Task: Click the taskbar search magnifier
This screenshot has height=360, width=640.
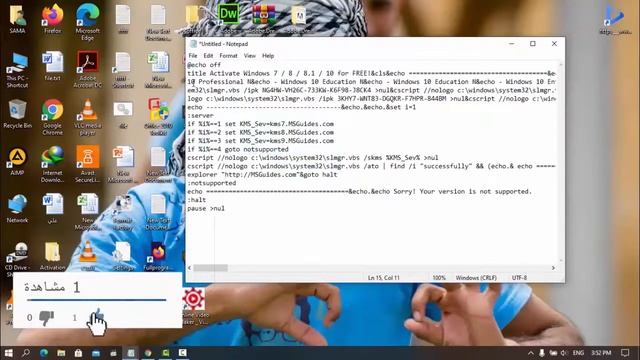Action: point(26,353)
